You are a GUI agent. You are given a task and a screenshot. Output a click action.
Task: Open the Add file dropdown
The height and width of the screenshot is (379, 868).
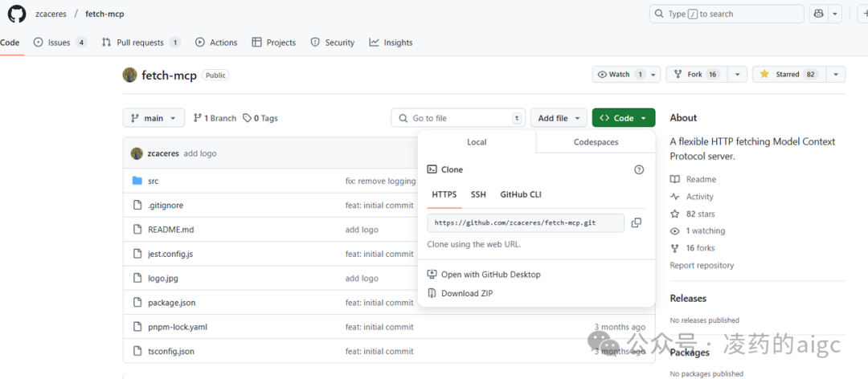(559, 118)
